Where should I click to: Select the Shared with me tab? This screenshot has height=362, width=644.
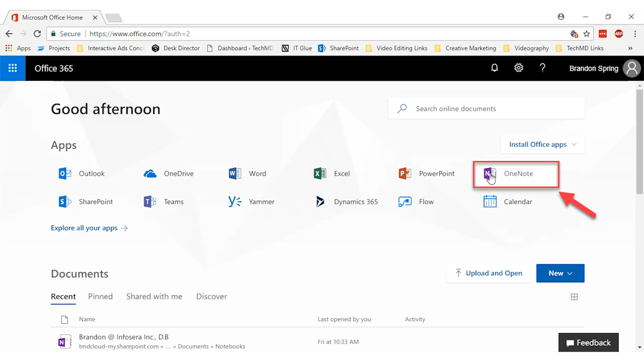coord(154,297)
